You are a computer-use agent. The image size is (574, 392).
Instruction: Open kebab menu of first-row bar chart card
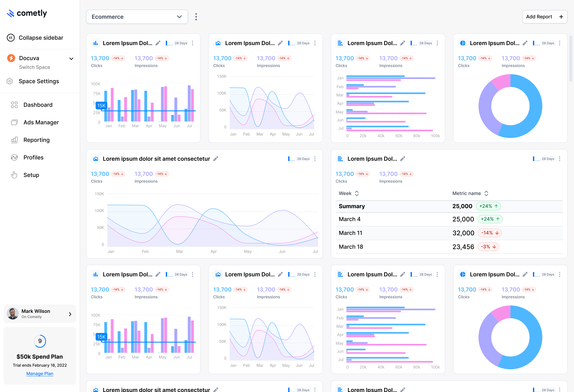tap(193, 43)
